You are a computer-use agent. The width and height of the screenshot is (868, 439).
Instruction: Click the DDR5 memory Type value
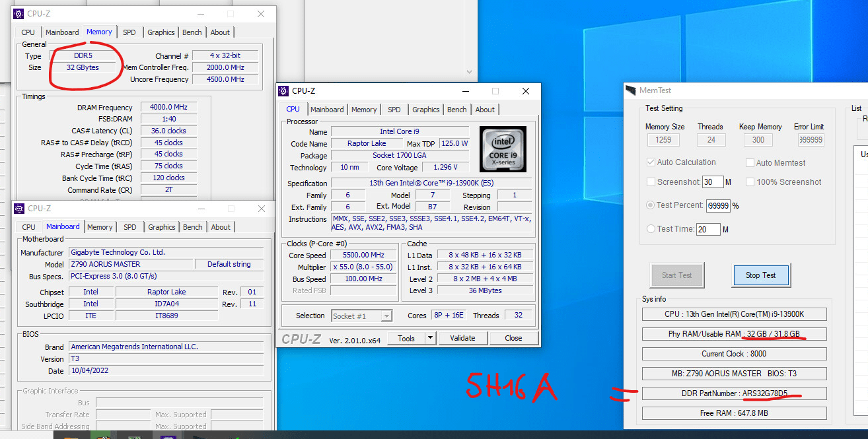[83, 56]
